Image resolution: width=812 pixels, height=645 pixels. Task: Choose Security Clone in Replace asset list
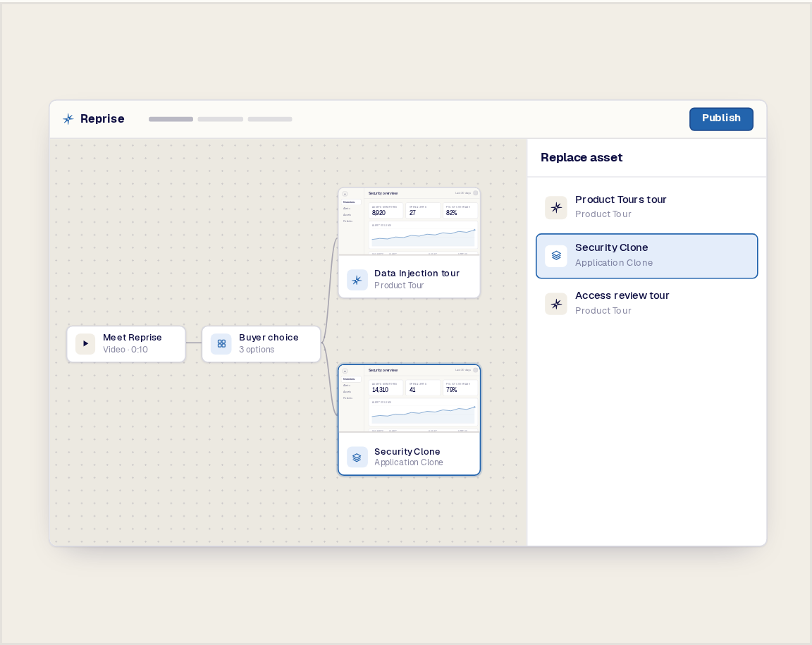coord(647,256)
